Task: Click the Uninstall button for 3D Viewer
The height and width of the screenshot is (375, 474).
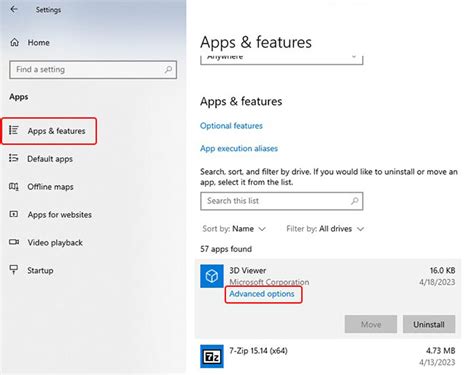Action: [x=429, y=324]
